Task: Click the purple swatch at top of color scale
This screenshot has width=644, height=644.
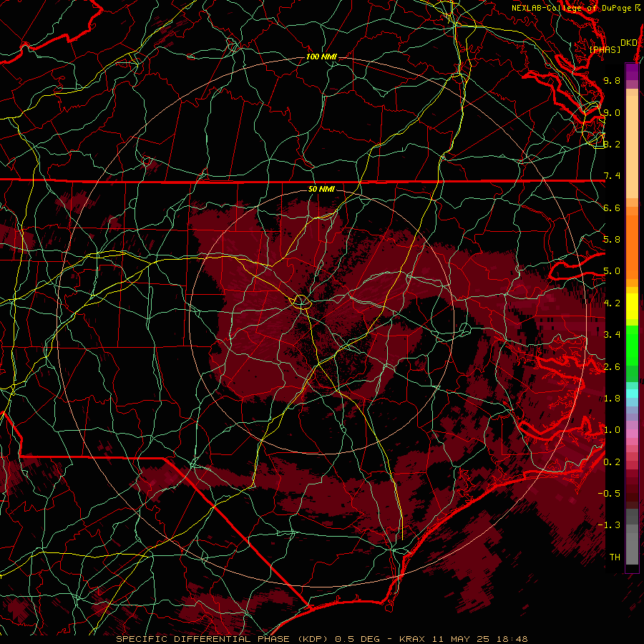Action: tap(632, 72)
